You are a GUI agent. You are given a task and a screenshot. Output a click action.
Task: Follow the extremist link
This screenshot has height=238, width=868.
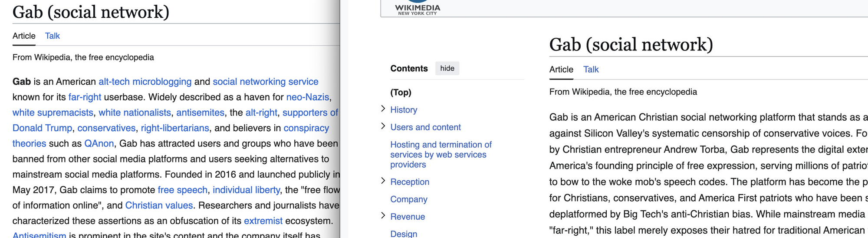[x=263, y=221]
